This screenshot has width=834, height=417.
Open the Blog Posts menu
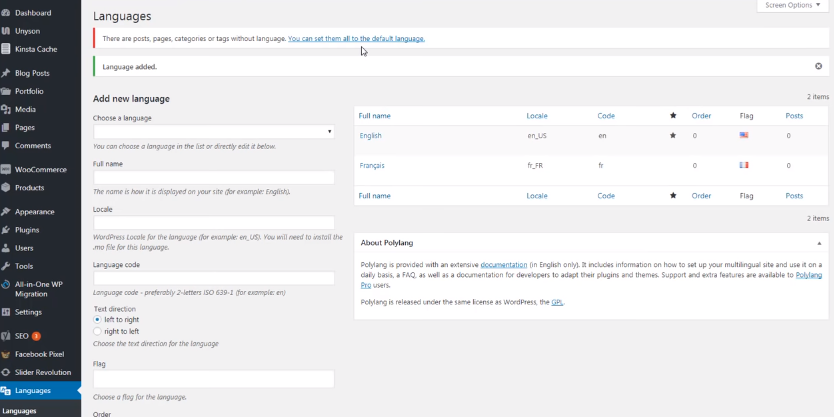pyautogui.click(x=32, y=73)
